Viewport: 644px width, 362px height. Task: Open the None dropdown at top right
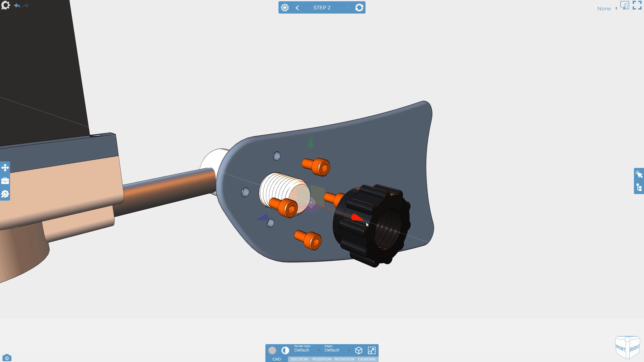click(x=607, y=9)
